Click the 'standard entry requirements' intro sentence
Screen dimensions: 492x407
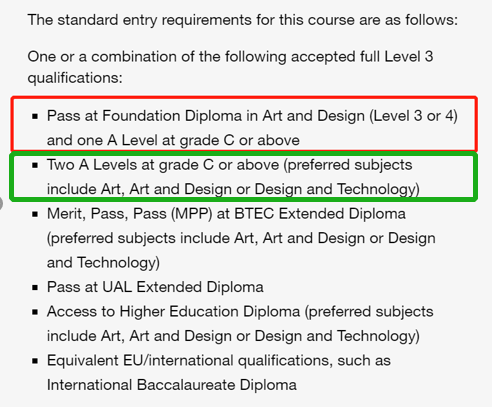tap(243, 20)
